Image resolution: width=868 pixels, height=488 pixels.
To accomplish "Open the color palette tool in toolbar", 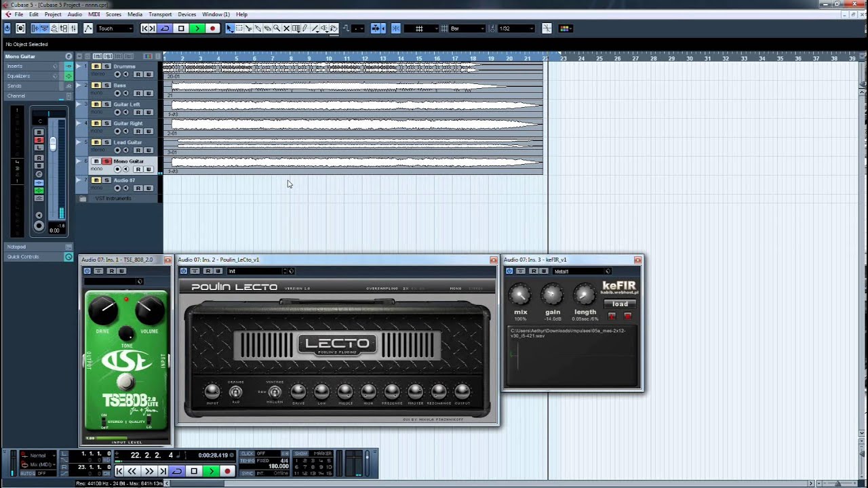I will 566,28.
